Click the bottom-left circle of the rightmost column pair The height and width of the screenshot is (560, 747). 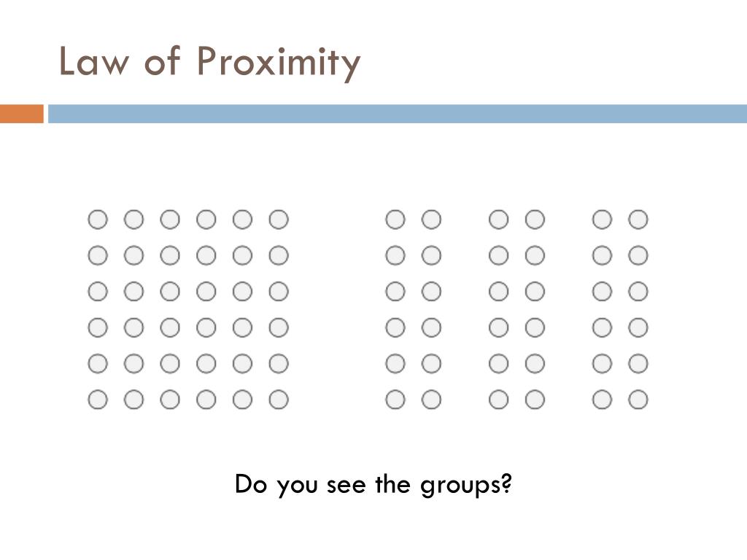tap(602, 400)
